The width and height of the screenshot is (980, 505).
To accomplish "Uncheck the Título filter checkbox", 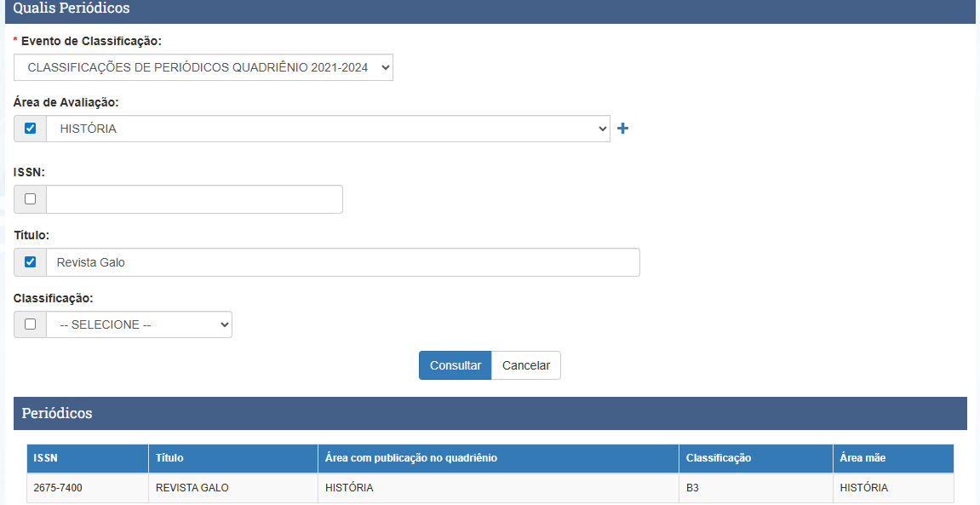I will [x=31, y=262].
